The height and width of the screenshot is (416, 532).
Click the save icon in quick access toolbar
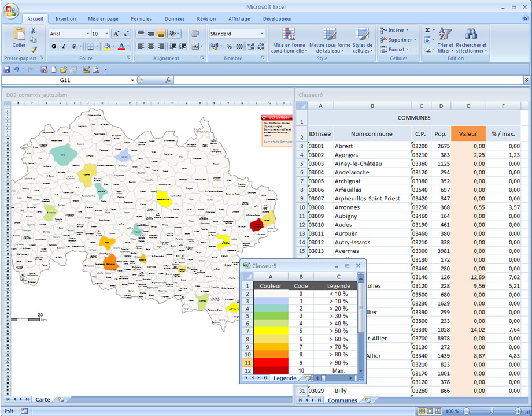click(x=7, y=69)
